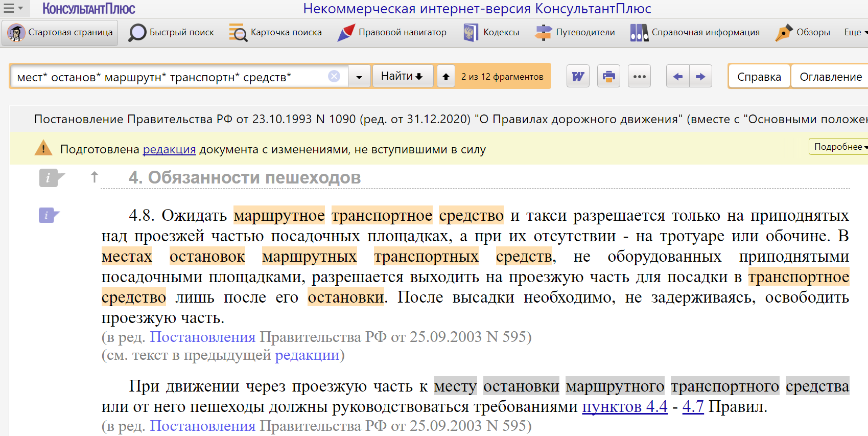Open search history dropdown arrow
868x436 pixels.
tap(360, 77)
